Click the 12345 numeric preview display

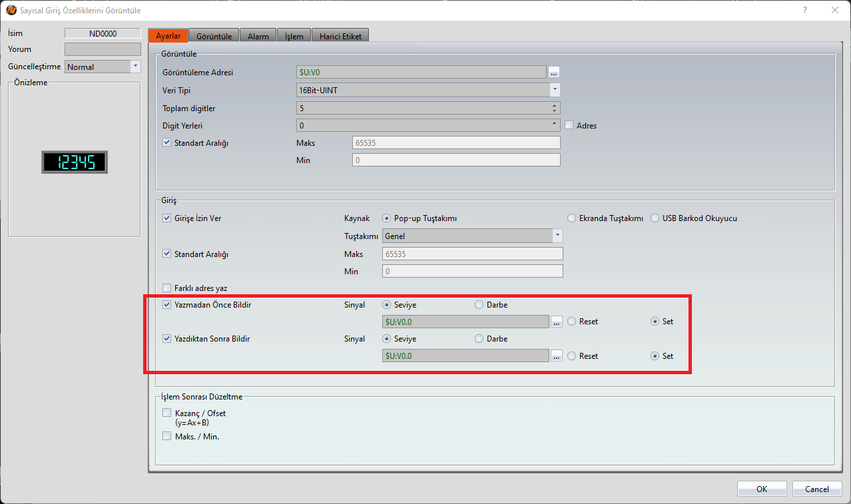[75, 162]
